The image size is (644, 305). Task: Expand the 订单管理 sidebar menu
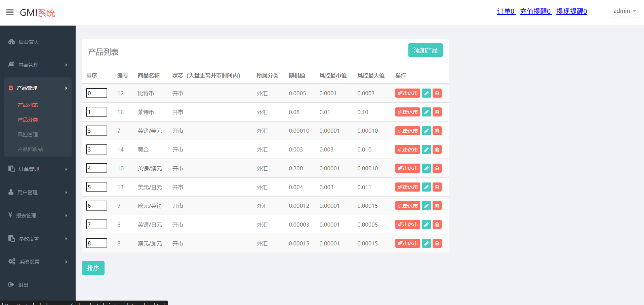pyautogui.click(x=38, y=169)
